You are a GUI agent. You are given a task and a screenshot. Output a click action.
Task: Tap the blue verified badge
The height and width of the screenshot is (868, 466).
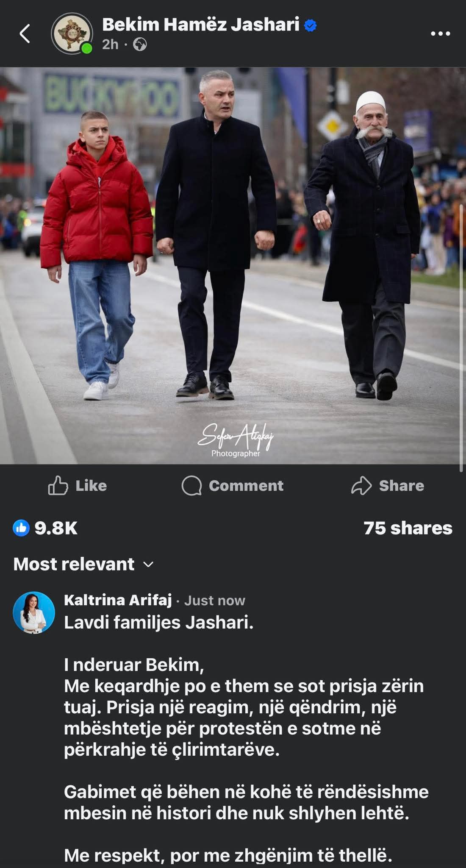311,25
